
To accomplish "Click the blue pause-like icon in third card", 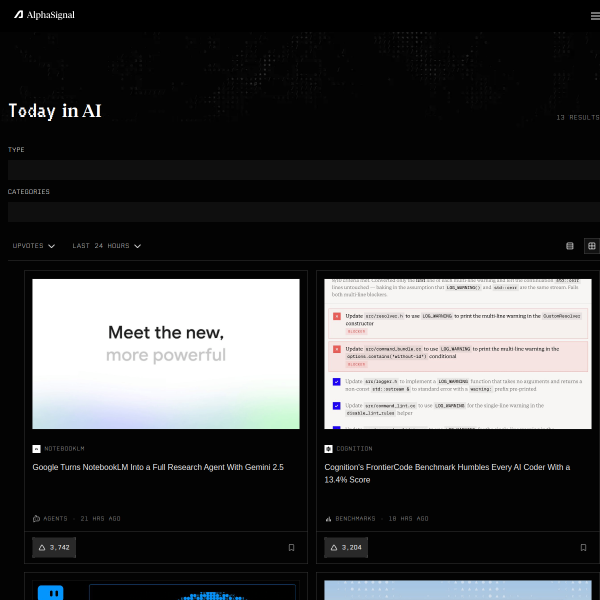I will (x=51, y=592).
